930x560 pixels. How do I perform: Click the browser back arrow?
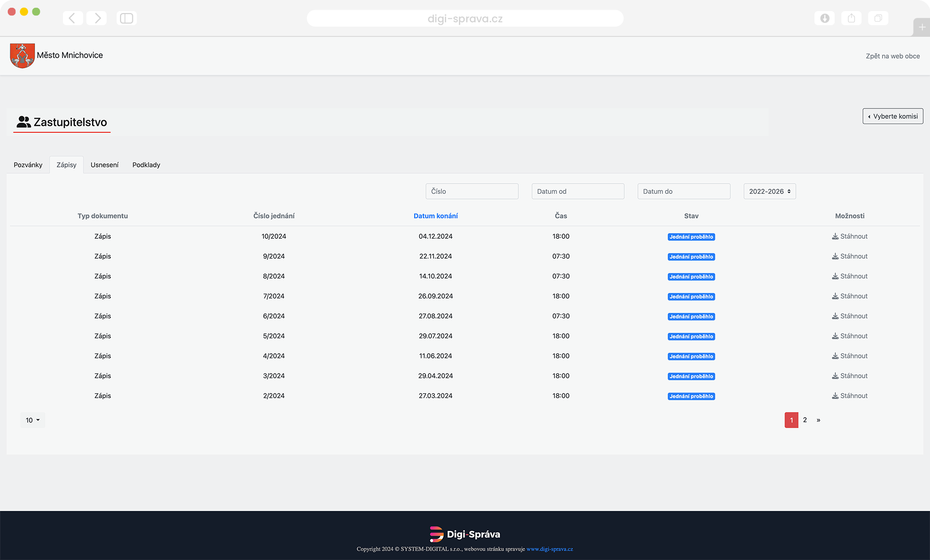[x=73, y=18]
